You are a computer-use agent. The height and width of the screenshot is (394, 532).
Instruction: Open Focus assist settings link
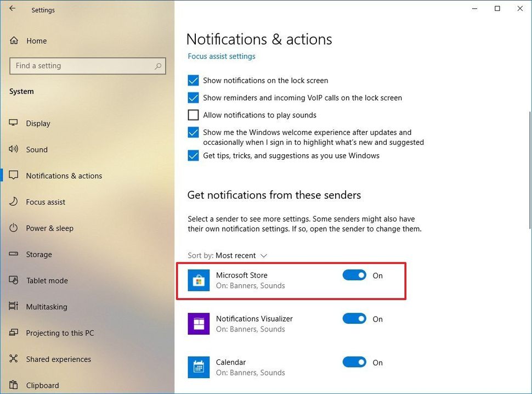coord(221,56)
